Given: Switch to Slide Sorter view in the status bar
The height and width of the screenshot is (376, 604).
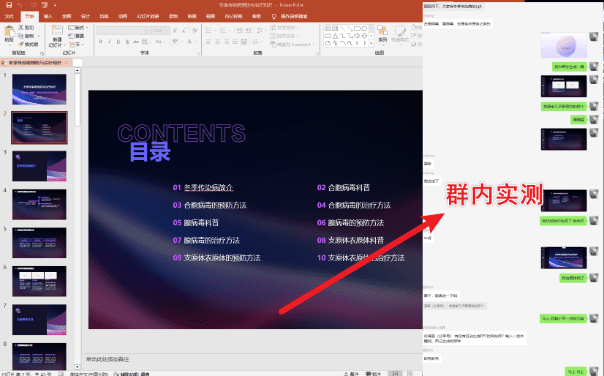Looking at the screenshot, I should pos(410,374).
